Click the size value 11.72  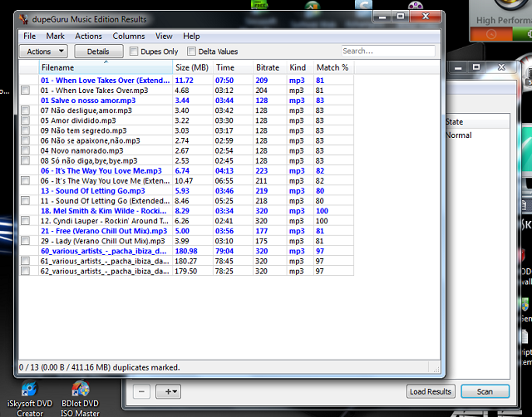pos(184,81)
